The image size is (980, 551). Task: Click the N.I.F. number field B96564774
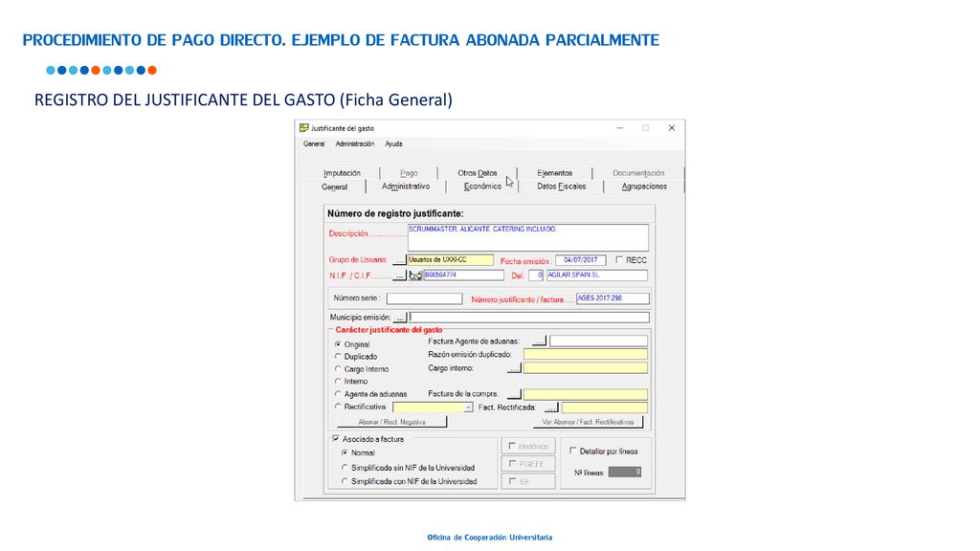pos(464,275)
